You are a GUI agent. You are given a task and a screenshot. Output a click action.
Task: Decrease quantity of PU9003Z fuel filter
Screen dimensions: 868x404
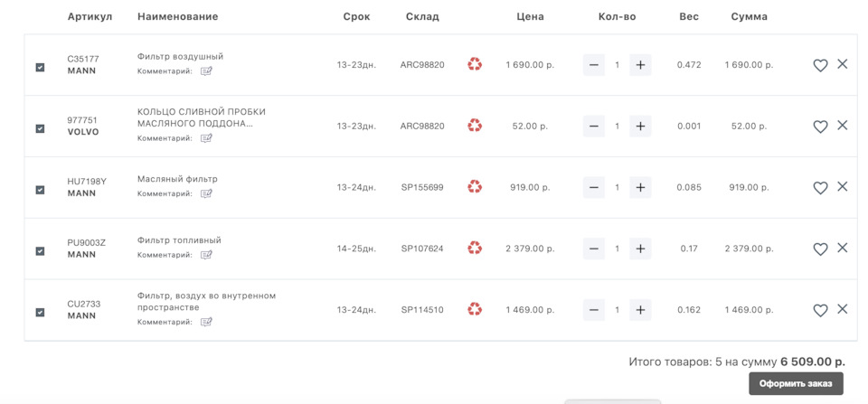coord(594,249)
